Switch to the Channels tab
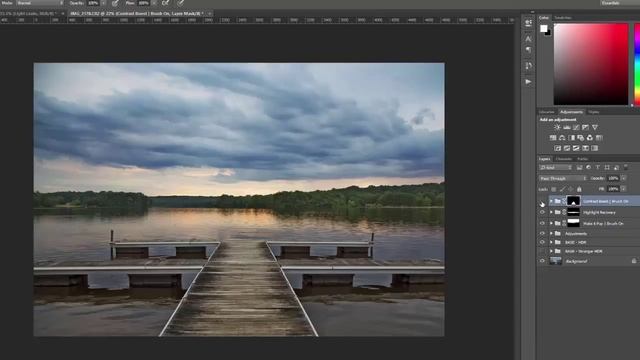 point(564,159)
